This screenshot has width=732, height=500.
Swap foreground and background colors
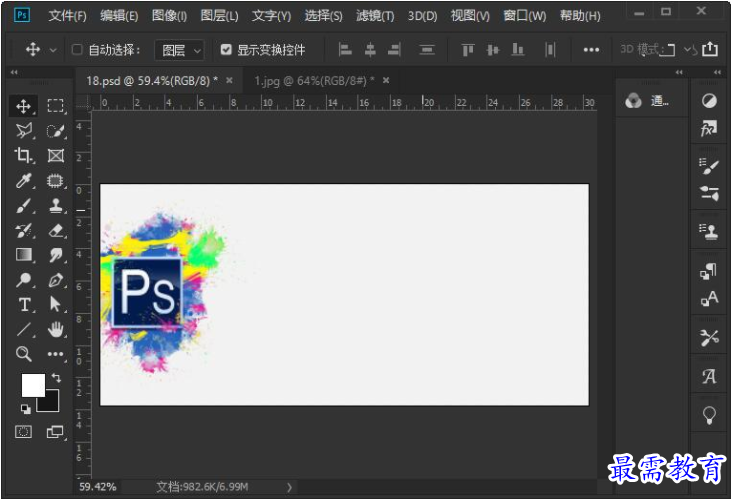pos(56,377)
